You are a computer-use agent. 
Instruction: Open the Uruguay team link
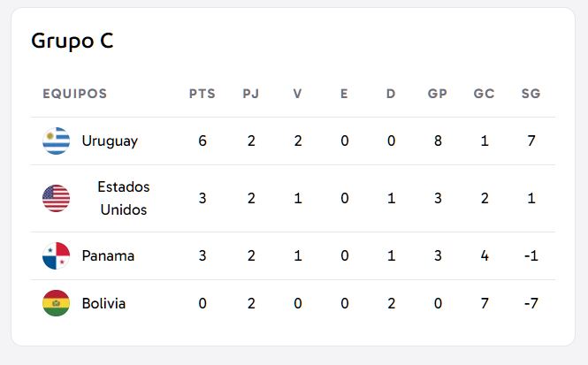click(x=110, y=141)
